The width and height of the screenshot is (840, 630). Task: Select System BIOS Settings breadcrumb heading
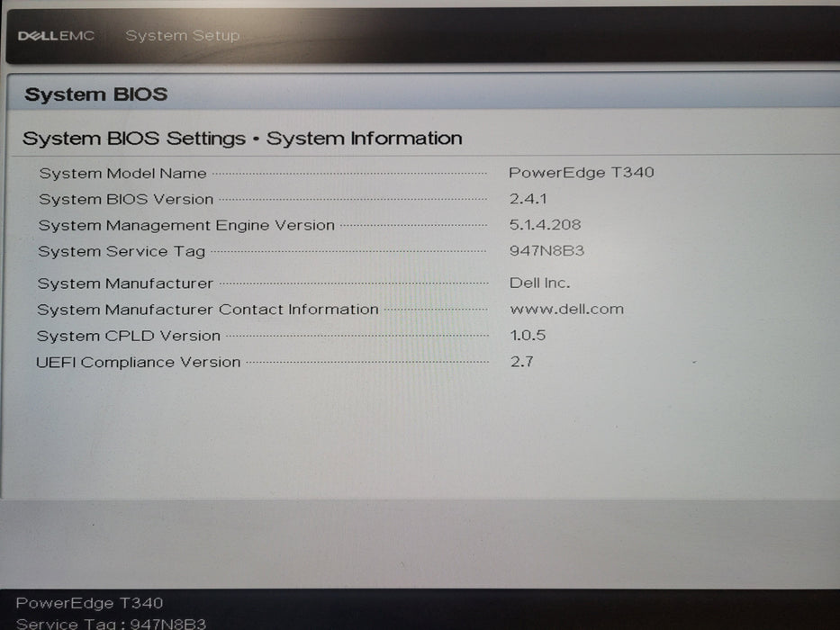click(242, 139)
